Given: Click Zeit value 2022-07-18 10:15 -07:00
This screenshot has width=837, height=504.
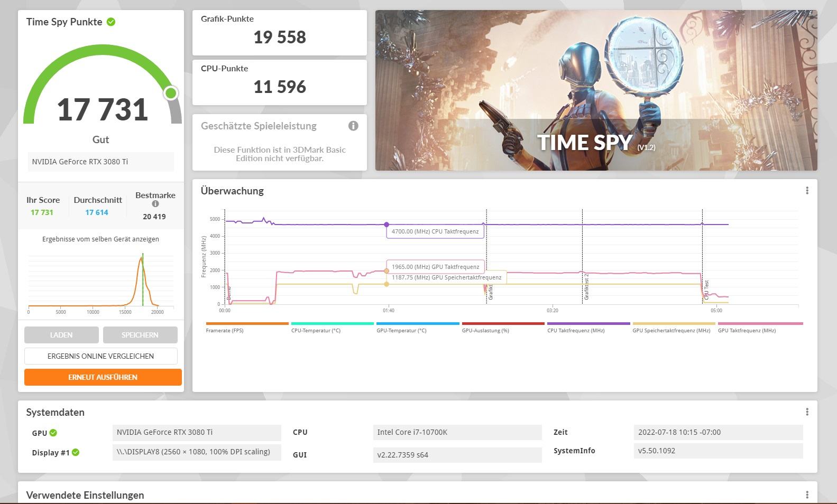Looking at the screenshot, I should coord(718,432).
